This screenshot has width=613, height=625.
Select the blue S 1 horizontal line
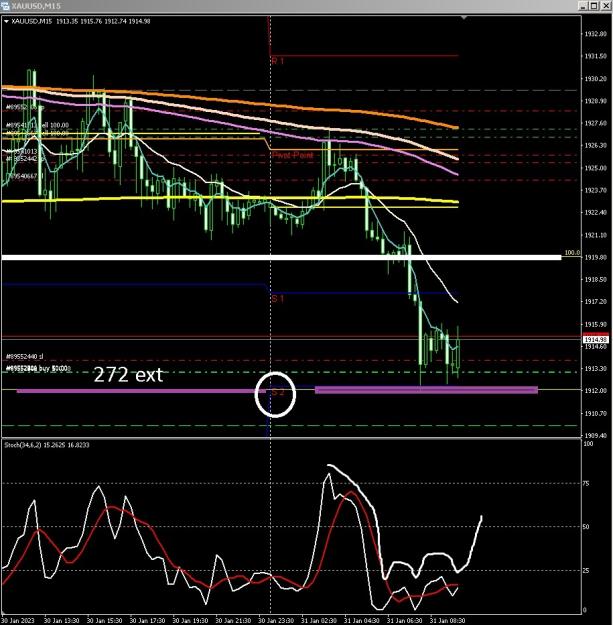click(365, 293)
